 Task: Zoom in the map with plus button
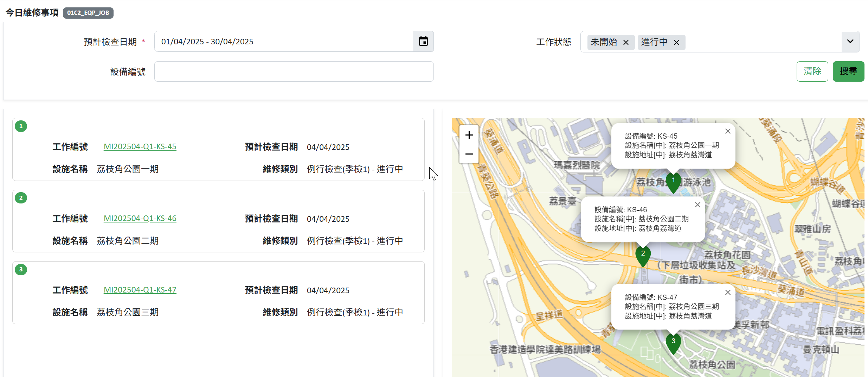(469, 135)
